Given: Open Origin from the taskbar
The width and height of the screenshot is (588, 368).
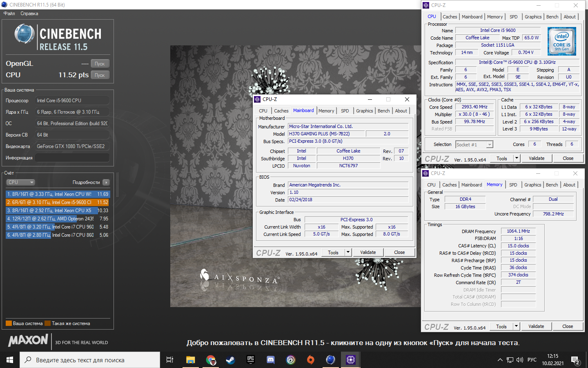Looking at the screenshot, I should coord(311,360).
